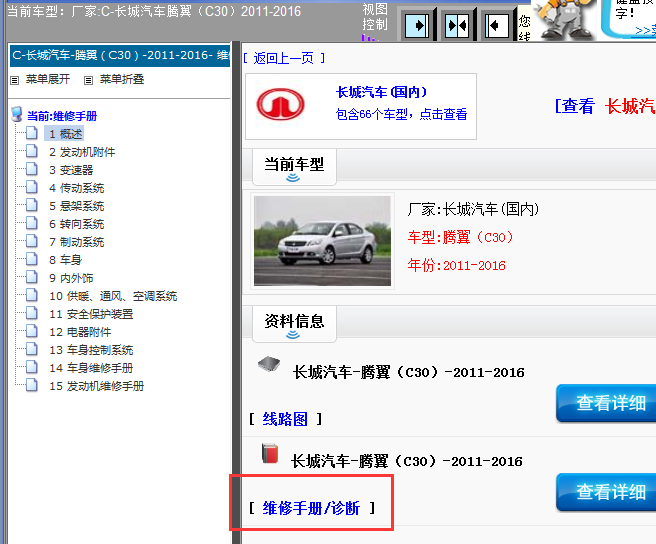Click the left-arrow view control icon
656x544 pixels.
coord(496,26)
